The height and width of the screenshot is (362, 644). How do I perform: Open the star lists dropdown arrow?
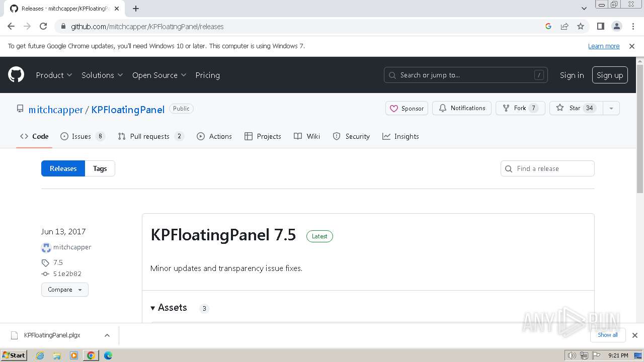coord(611,108)
